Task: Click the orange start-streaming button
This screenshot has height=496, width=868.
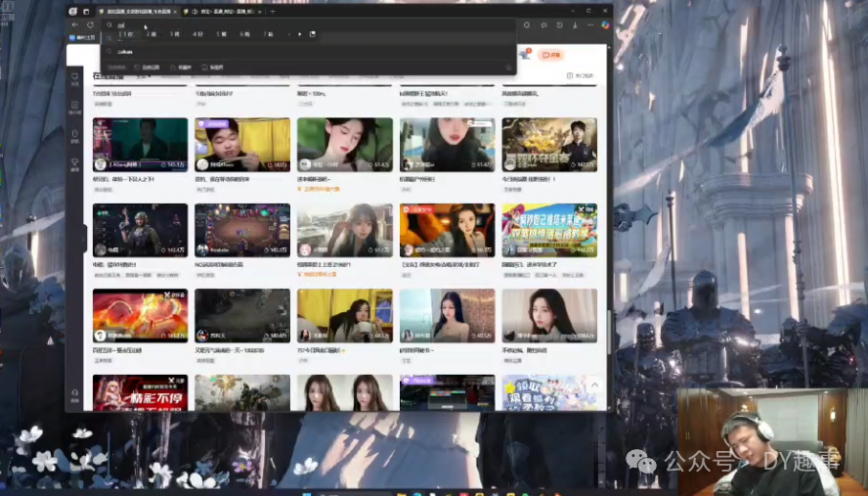Action: (x=550, y=55)
